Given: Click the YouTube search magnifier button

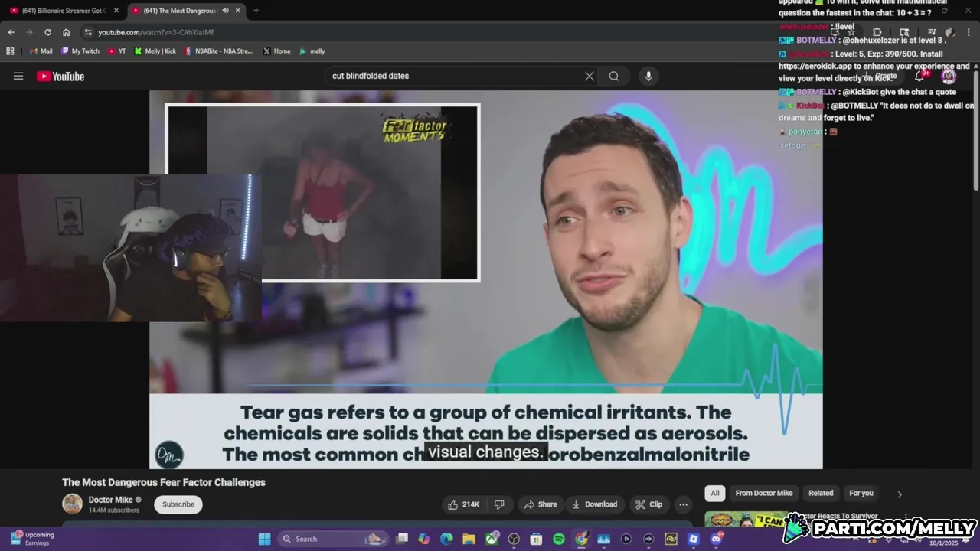Looking at the screenshot, I should 614,76.
